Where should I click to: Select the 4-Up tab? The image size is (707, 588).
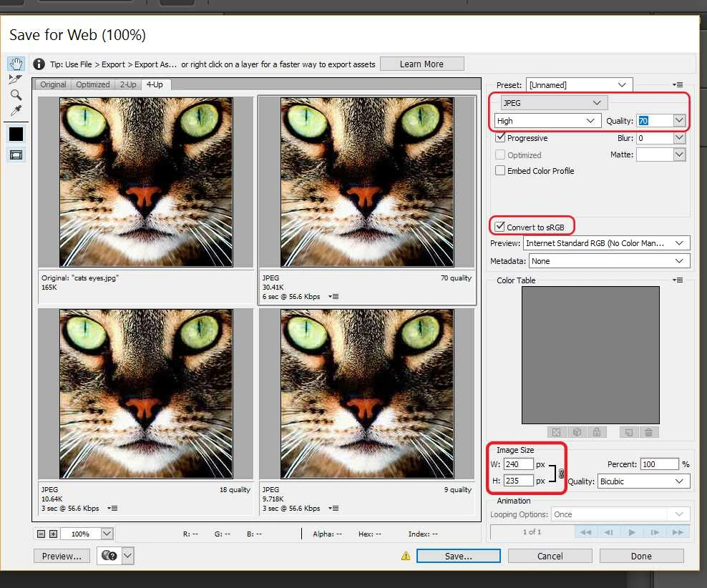coord(155,84)
